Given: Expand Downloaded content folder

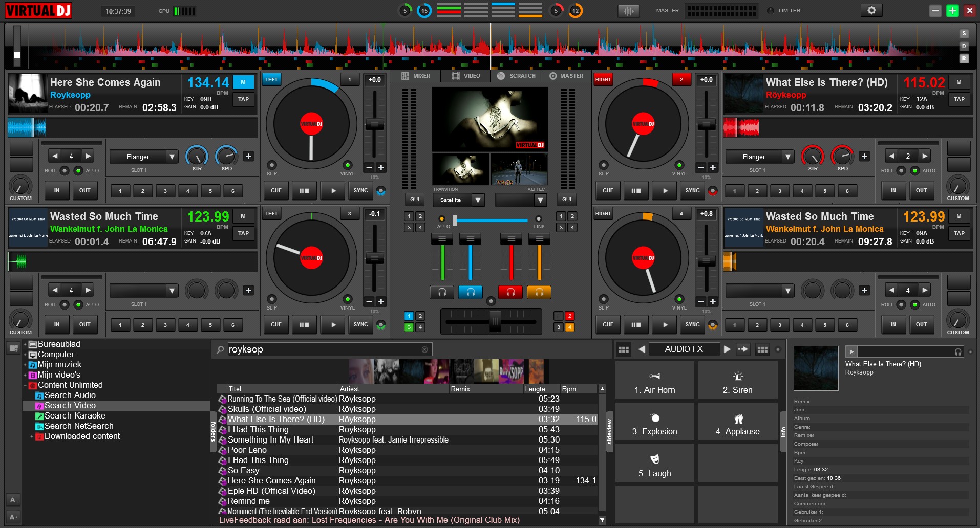Looking at the screenshot, I should tap(32, 436).
